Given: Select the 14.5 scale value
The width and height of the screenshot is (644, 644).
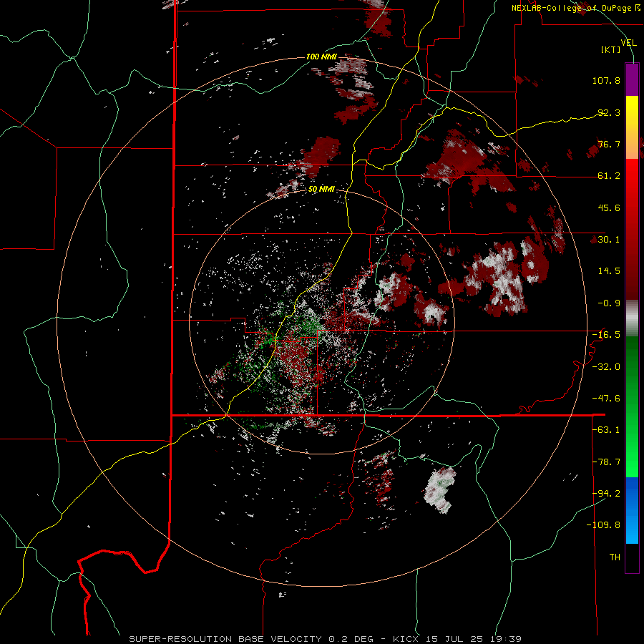Looking at the screenshot, I should click(x=609, y=271).
